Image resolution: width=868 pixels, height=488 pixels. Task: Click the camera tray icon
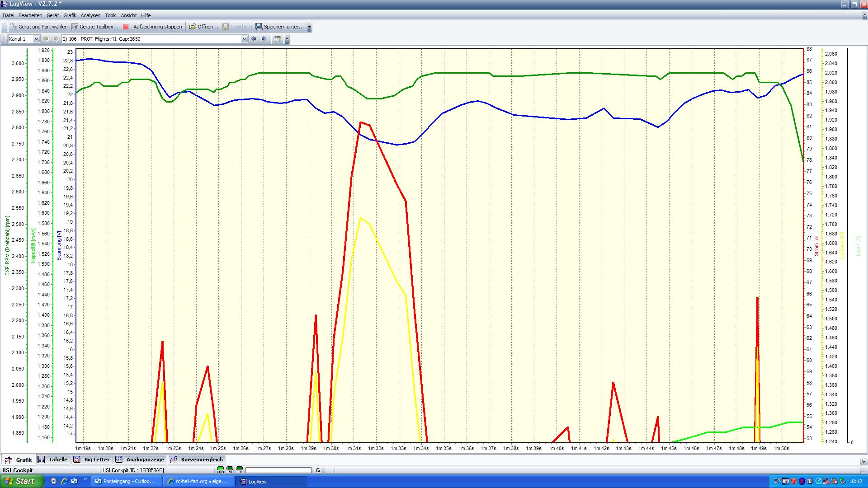(785, 481)
